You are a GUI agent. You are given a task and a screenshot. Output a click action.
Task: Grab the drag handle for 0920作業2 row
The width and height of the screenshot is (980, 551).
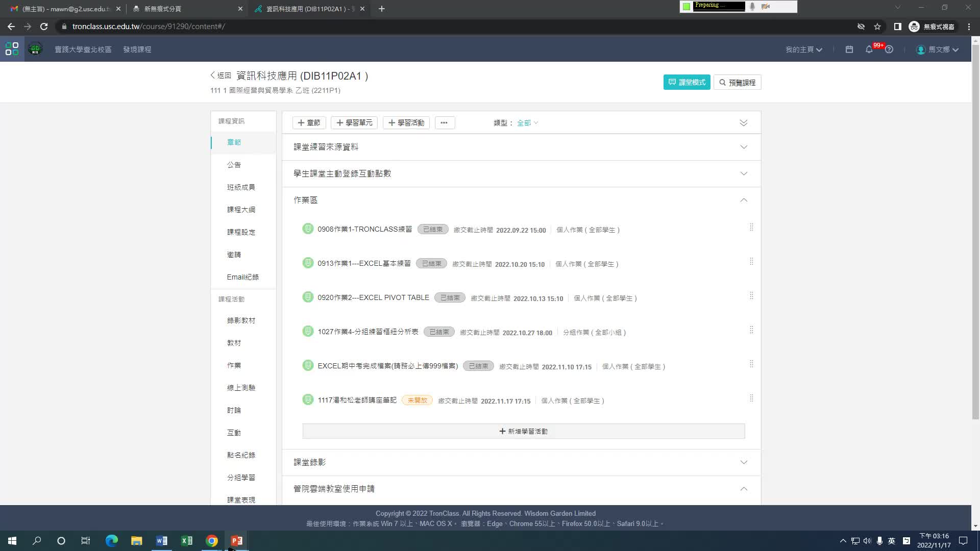[751, 295]
